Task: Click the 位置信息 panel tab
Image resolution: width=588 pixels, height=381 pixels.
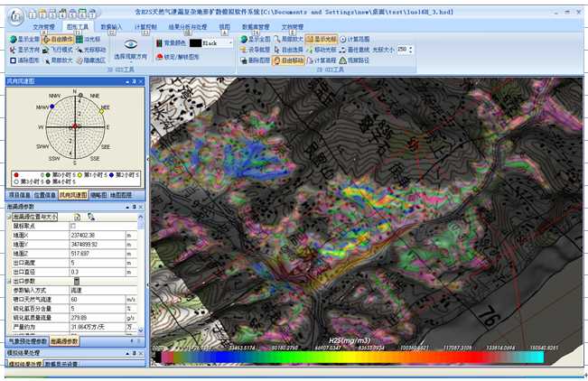Action: (45, 194)
